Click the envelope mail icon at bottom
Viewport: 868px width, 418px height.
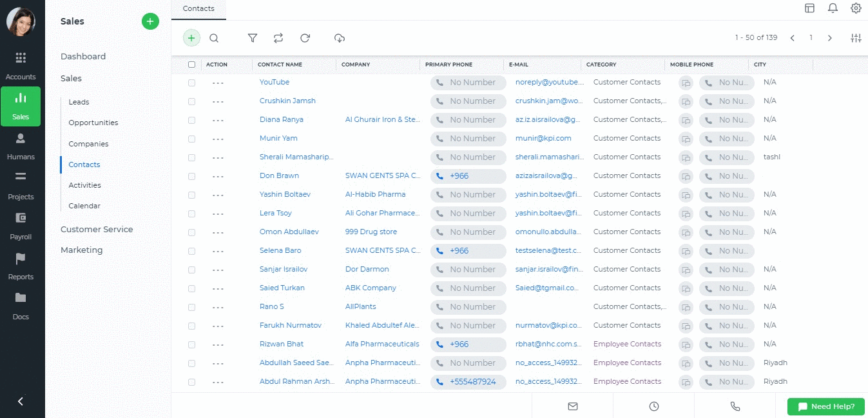[572, 406]
